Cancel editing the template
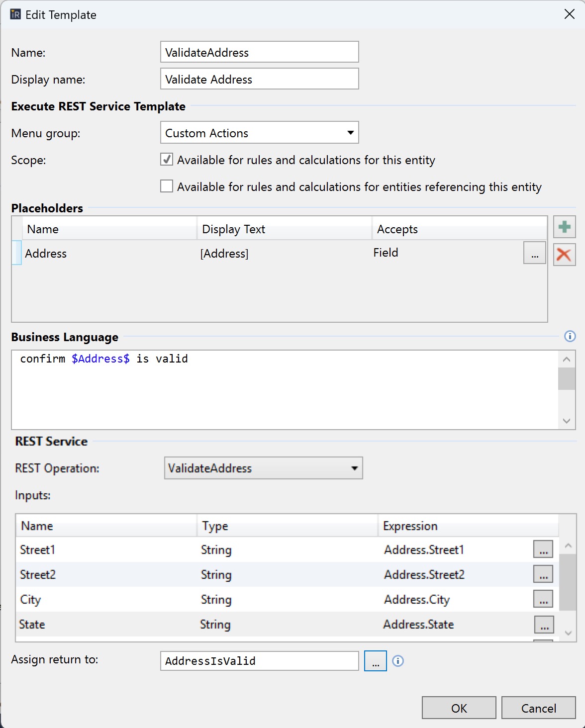The height and width of the screenshot is (728, 585). tap(538, 708)
